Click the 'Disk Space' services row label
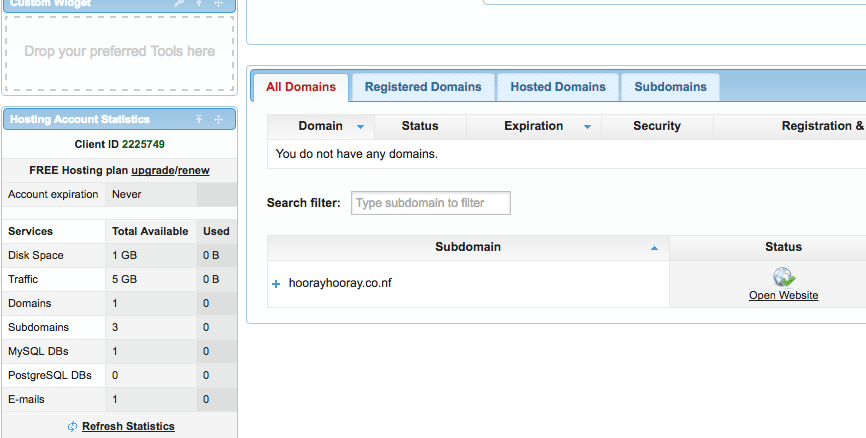Viewport: 866px width, 438px height. (36, 255)
